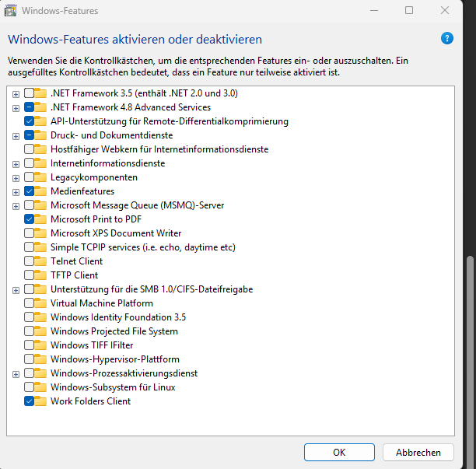Select the Microsoft XPS Document Writer label
This screenshot has height=469, width=476.
tap(116, 233)
